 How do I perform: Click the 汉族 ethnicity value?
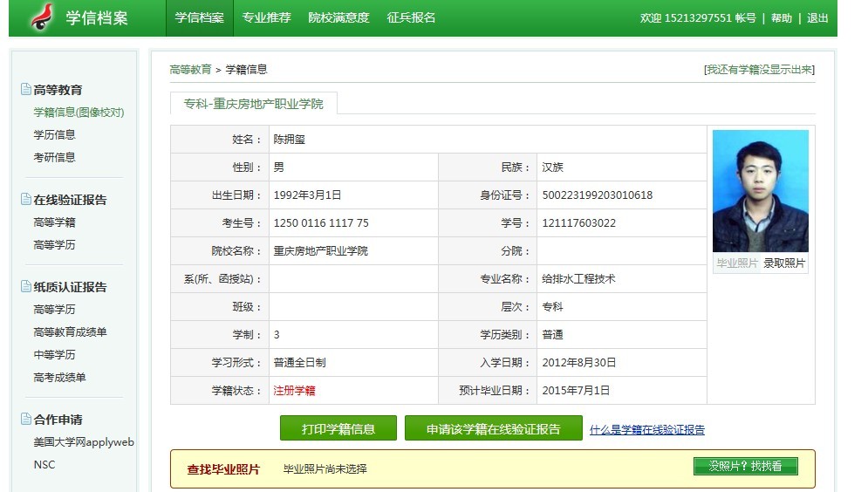click(552, 167)
